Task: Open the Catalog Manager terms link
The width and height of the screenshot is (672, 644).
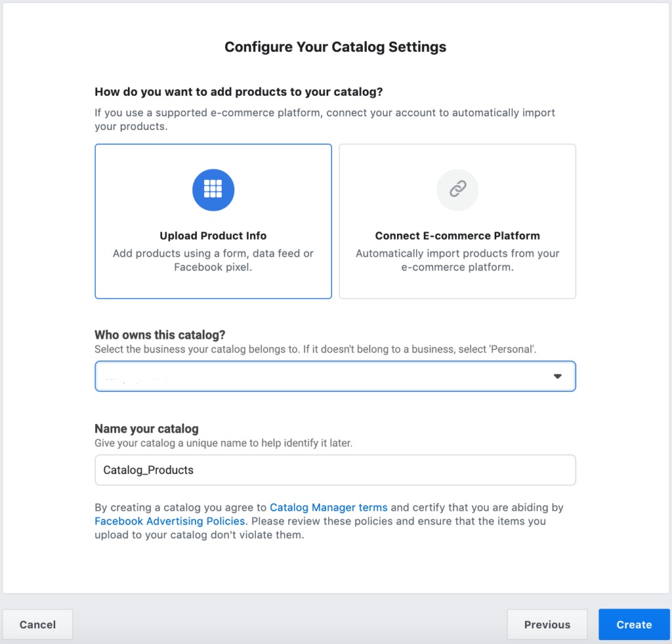Action: [x=328, y=507]
